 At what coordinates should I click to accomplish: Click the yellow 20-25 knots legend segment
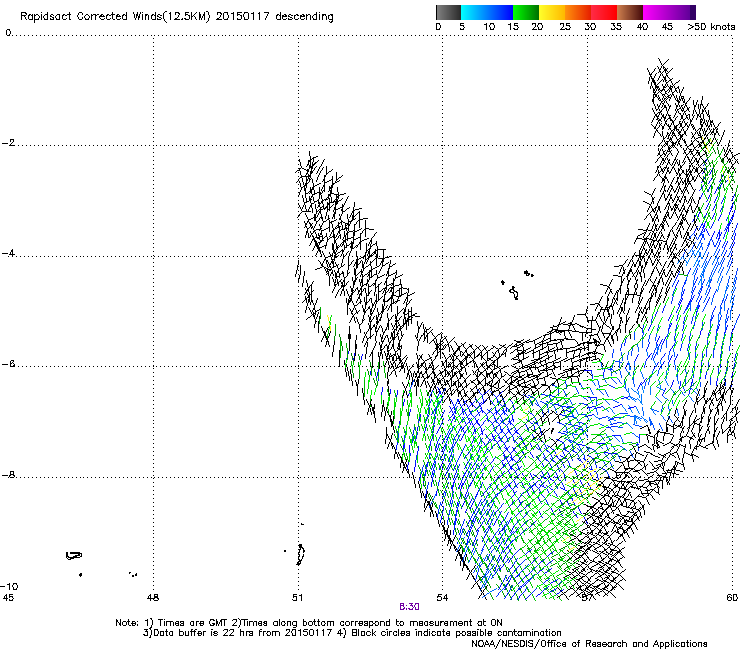point(552,13)
